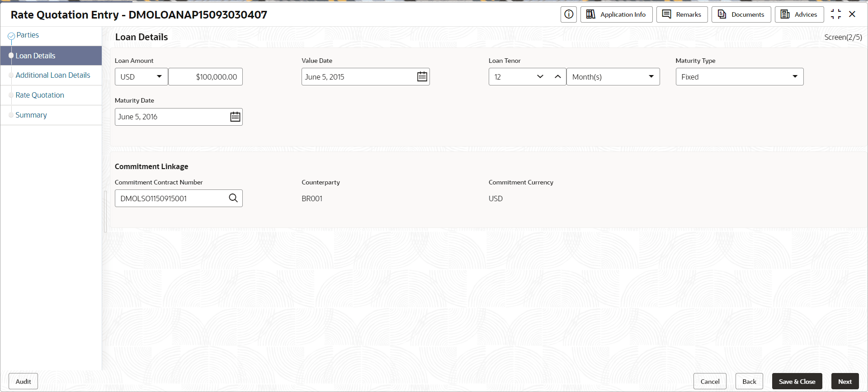
Task: Go to Parties step
Action: point(28,35)
